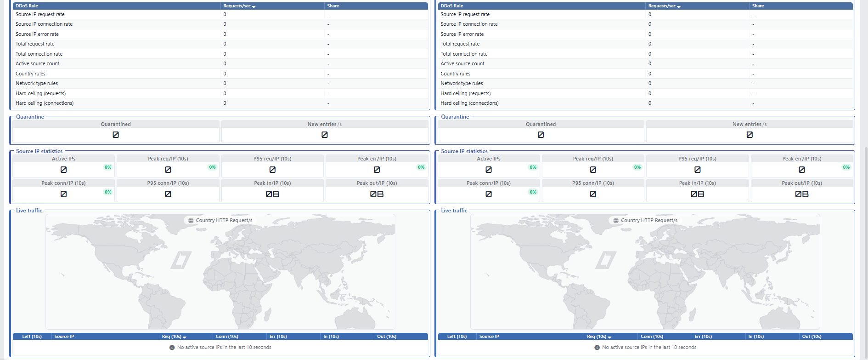Click the P95 conn/IP (10s) empty-value icon in right panel
Screen dimensions: 868x360
click(593, 194)
